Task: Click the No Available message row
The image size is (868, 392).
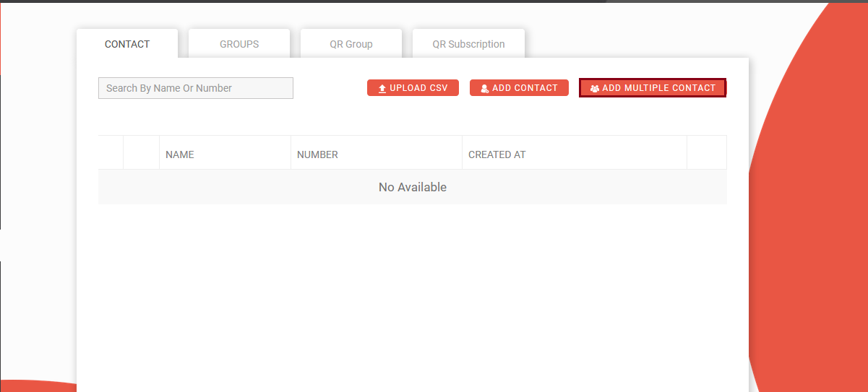Action: 413,187
